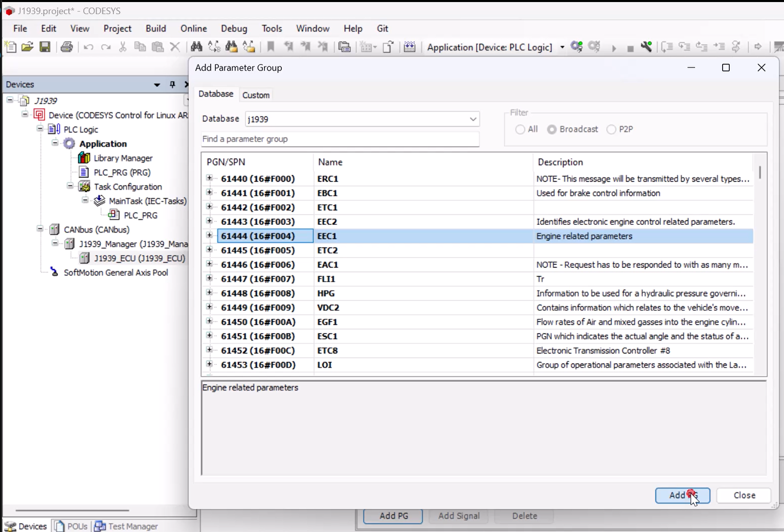The image size is (784, 532).
Task: Click the Login gear icon in the toolbar
Action: (x=577, y=47)
